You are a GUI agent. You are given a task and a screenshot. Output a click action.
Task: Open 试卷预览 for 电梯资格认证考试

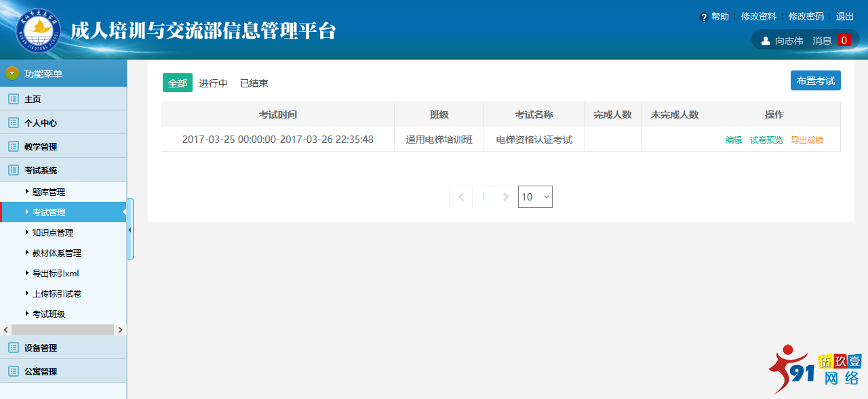tap(766, 139)
